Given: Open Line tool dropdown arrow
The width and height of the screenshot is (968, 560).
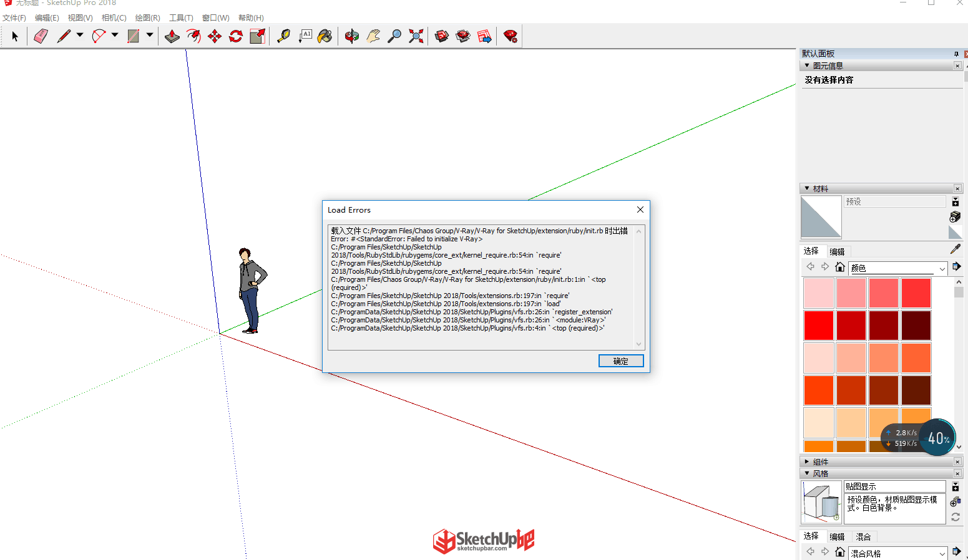Looking at the screenshot, I should (x=80, y=36).
